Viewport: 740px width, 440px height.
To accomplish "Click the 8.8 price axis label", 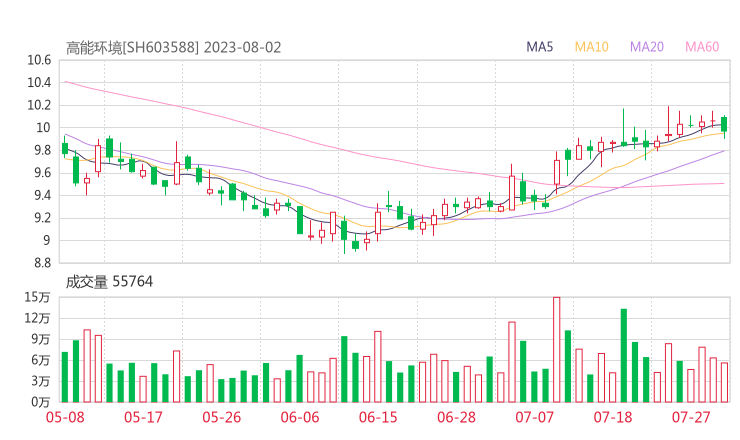I will [x=42, y=263].
